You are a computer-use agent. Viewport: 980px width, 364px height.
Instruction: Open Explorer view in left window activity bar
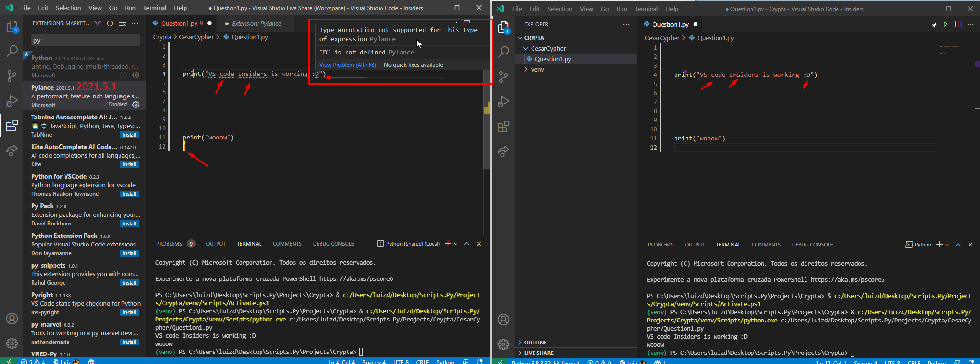click(x=12, y=27)
